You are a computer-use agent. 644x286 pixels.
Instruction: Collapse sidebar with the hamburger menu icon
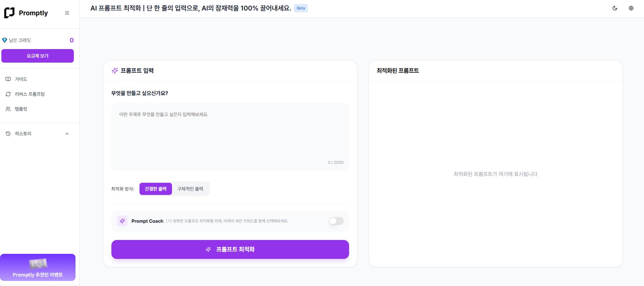tap(67, 13)
